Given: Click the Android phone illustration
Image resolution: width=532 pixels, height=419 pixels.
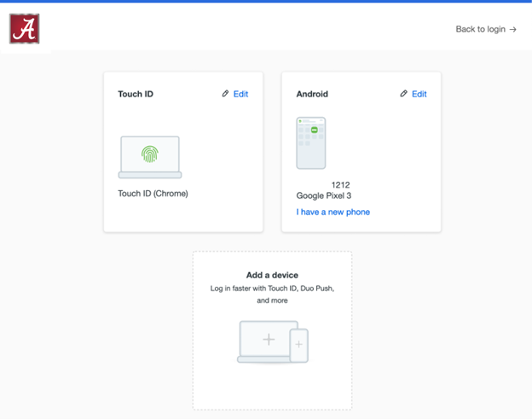Looking at the screenshot, I should click(x=311, y=143).
